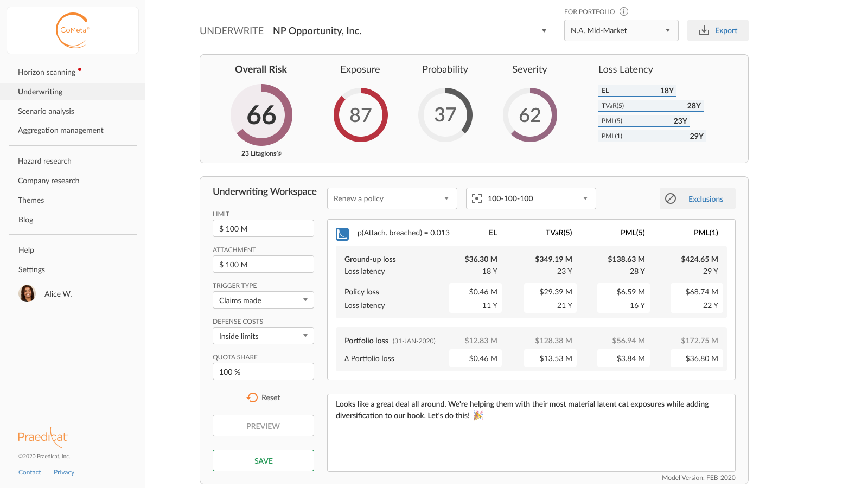Click the Probability 37 gauge
The height and width of the screenshot is (488, 868).
[x=445, y=115]
